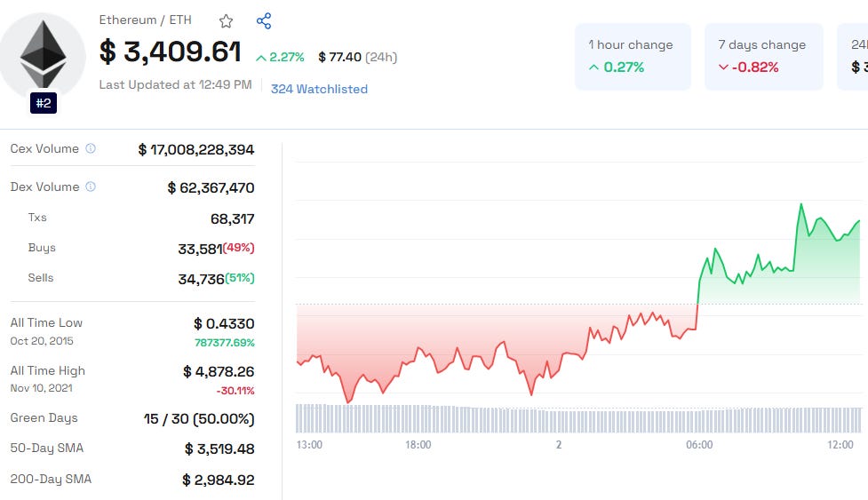868x500 pixels.
Task: Click the Buys value 33,581
Action: [x=200, y=249]
